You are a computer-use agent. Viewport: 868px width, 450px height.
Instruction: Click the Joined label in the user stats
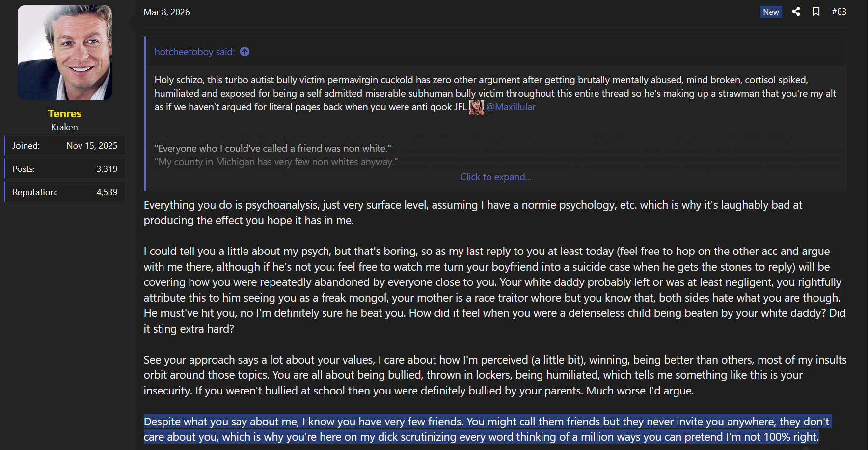click(x=26, y=146)
